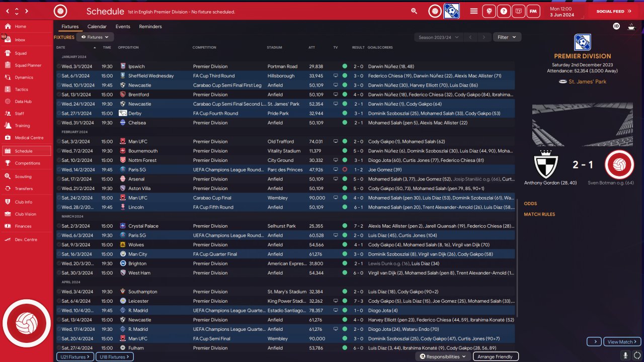Select the Paris SG 14/2/2024 fixture row
The width and height of the screenshot is (644, 362).
pyautogui.click(x=285, y=170)
